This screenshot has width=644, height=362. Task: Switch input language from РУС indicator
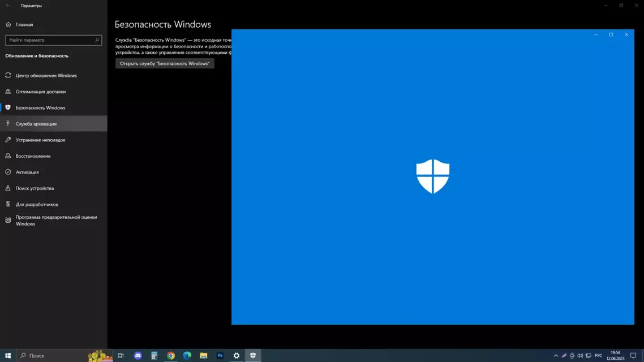click(x=598, y=356)
